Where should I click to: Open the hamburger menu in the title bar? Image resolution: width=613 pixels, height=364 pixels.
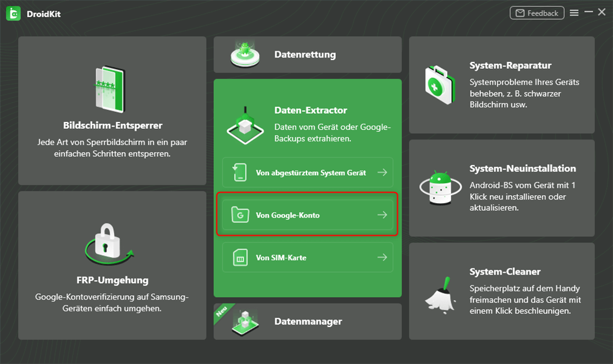click(x=574, y=13)
